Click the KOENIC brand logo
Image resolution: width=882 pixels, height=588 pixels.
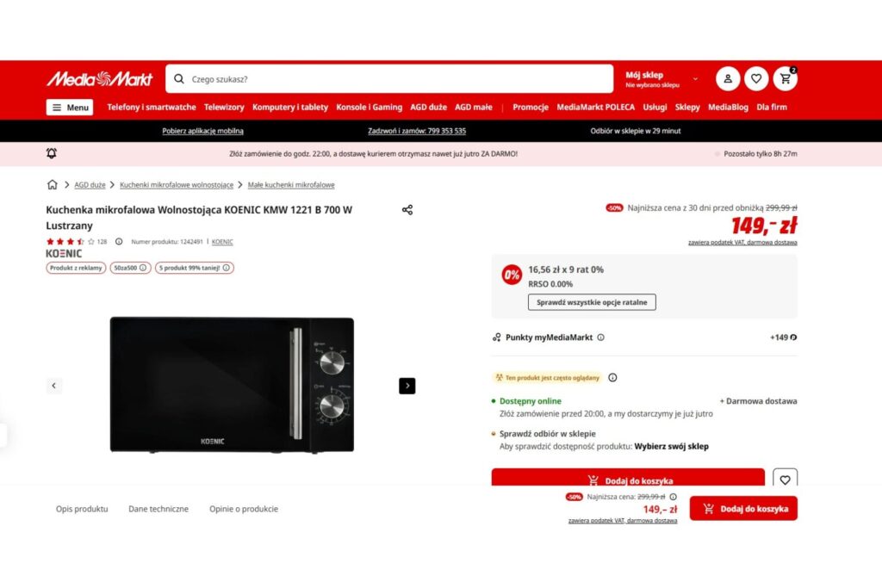pyautogui.click(x=64, y=253)
